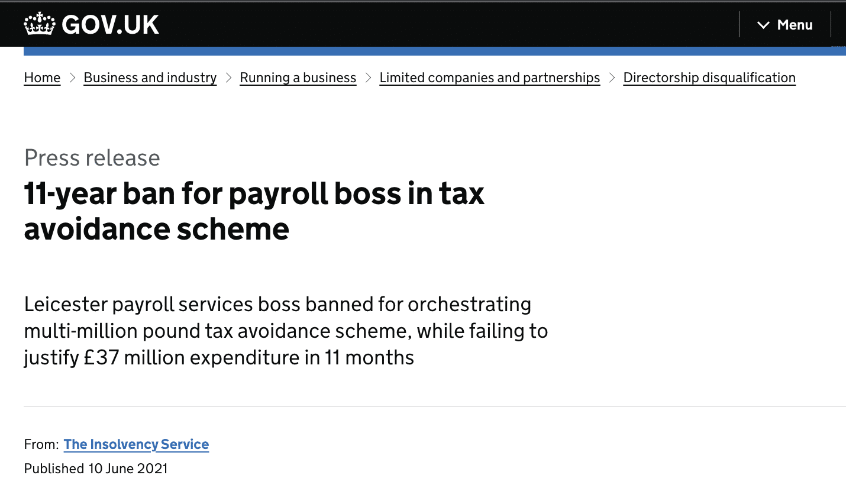846x504 pixels.
Task: Click the black header bar
Action: pyautogui.click(x=414, y=24)
